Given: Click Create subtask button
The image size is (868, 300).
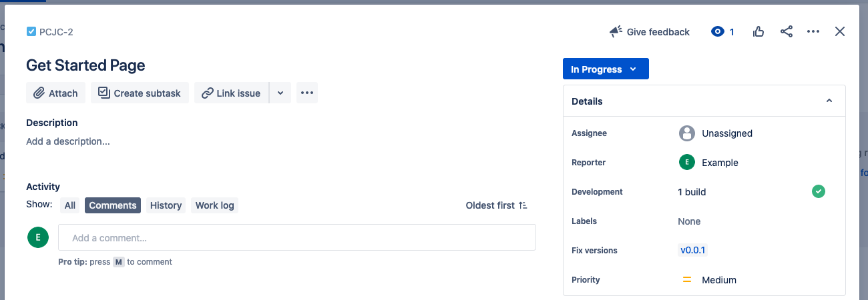Looking at the screenshot, I should tap(140, 93).
